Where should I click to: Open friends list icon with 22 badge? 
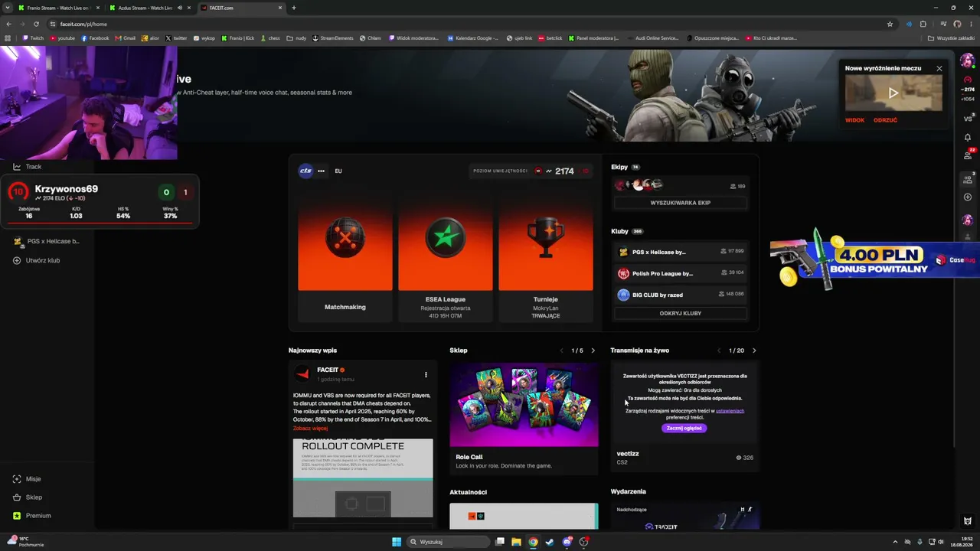click(x=968, y=156)
